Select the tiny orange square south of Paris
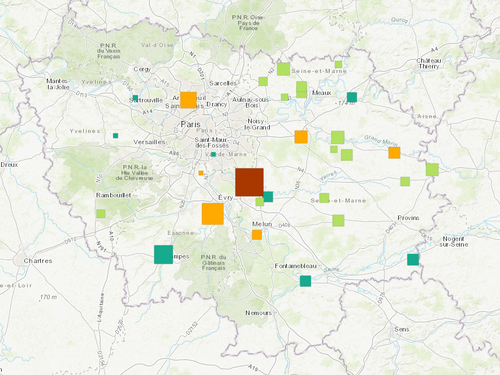Image resolution: width=500 pixels, height=375 pixels. click(x=201, y=173)
